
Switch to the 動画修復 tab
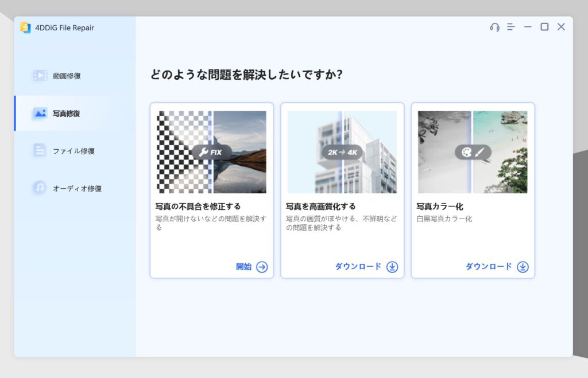[x=75, y=76]
